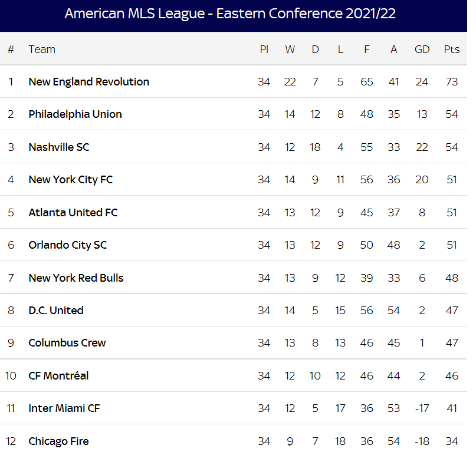Click the Atlanta United FC link
This screenshot has width=476, height=452.
pos(73,212)
